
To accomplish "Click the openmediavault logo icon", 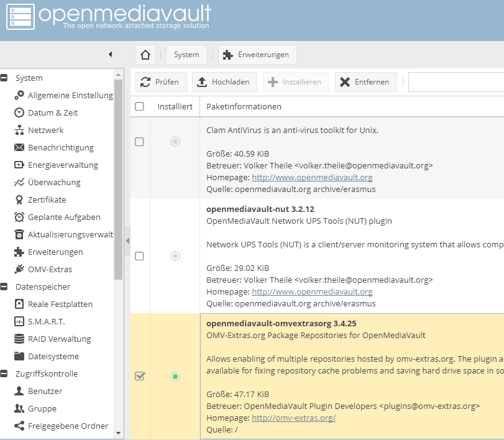I will tap(21, 17).
